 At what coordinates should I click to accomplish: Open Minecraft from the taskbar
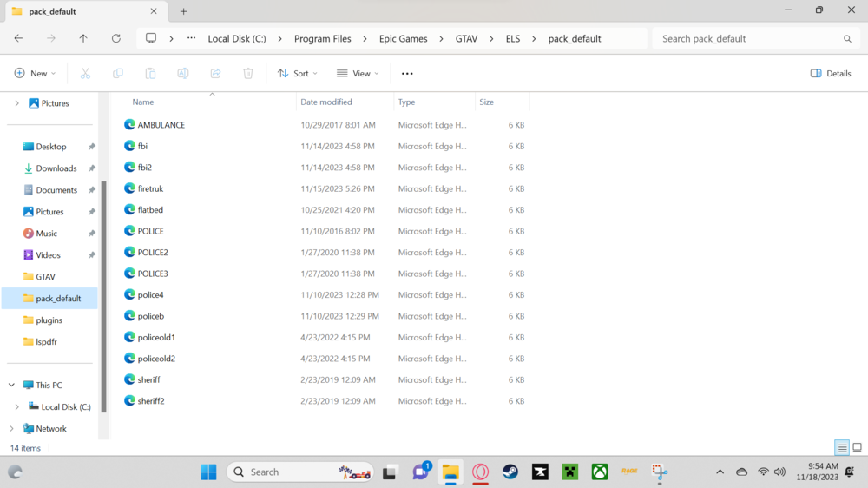pyautogui.click(x=569, y=472)
